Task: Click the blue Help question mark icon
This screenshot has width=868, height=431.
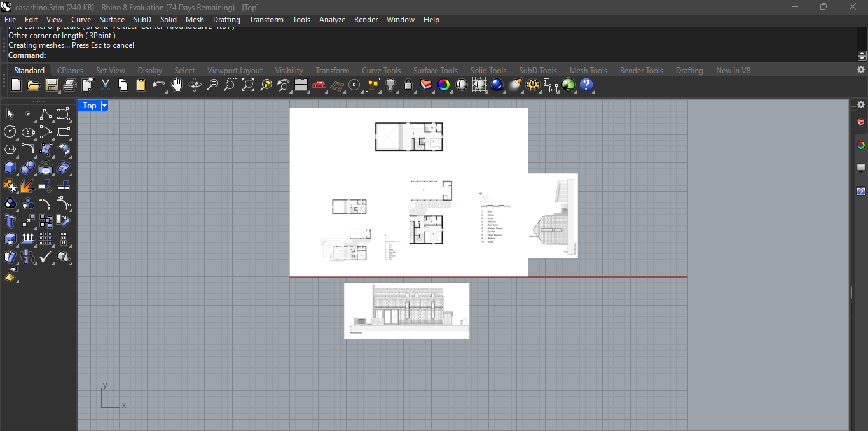Action: pos(586,85)
